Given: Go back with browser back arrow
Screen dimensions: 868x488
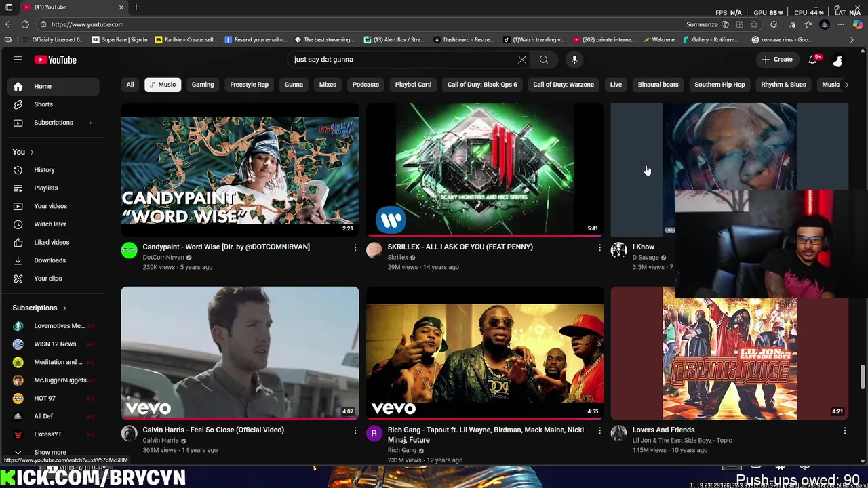Looking at the screenshot, I should tap(9, 24).
